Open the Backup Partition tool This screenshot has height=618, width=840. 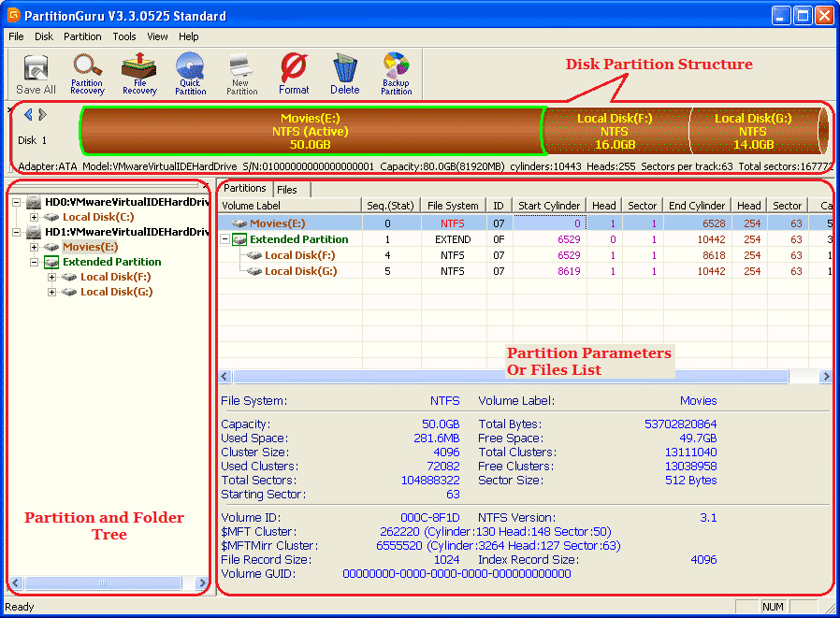[396, 74]
